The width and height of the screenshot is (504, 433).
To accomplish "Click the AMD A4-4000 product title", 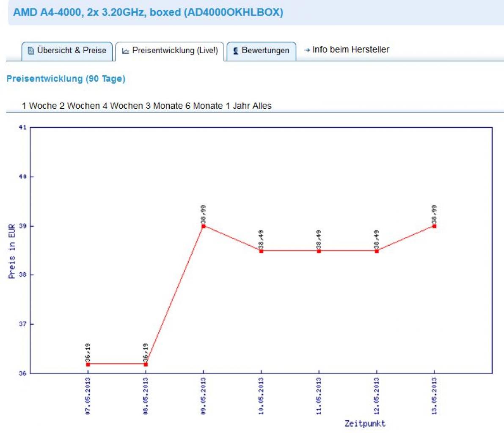I will [x=148, y=12].
